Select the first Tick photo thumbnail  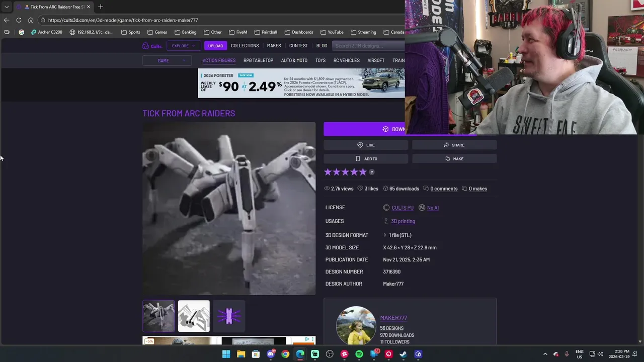[158, 316]
